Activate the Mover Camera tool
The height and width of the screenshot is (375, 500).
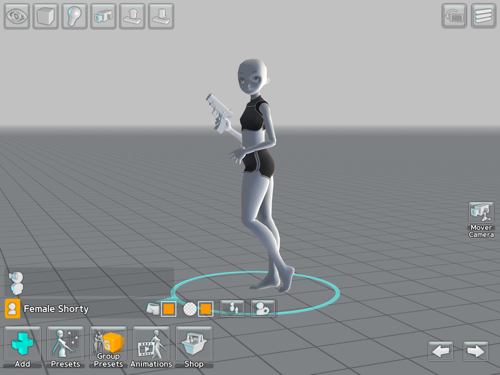[x=481, y=220]
